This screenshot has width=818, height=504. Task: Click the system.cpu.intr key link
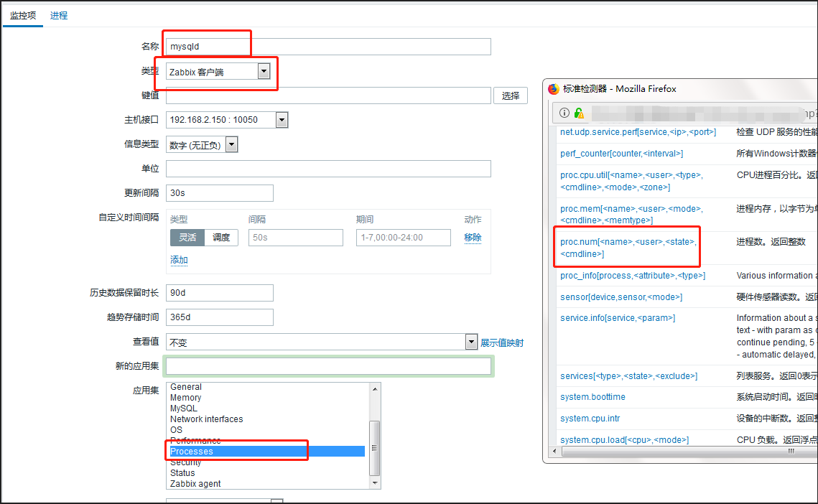point(590,419)
